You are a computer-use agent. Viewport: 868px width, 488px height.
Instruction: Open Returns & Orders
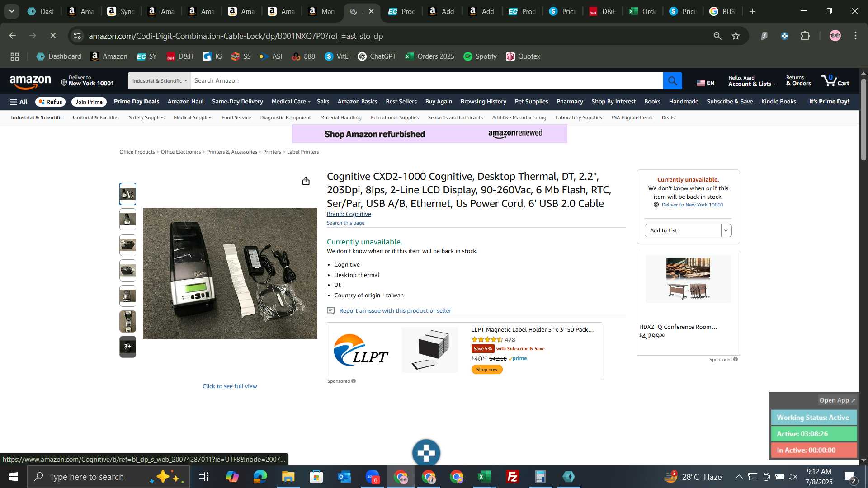coord(798,81)
